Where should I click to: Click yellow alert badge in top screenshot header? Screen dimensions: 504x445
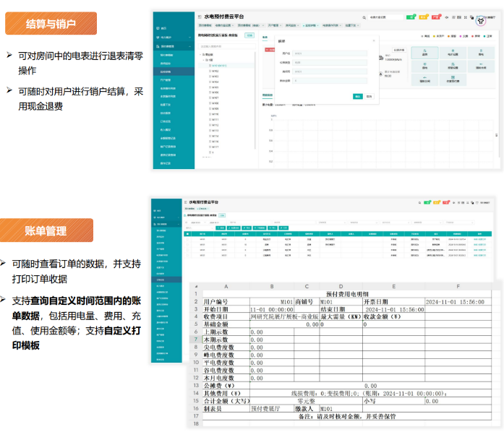(x=423, y=17)
